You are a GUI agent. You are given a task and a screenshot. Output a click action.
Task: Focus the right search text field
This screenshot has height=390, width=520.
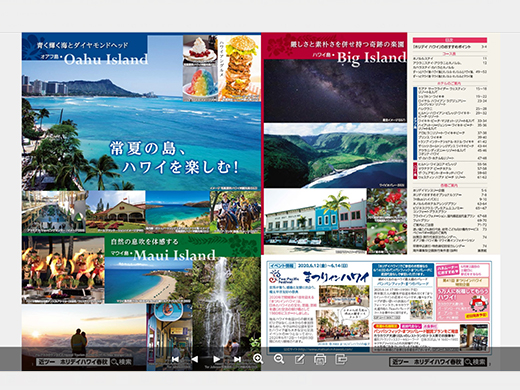point(427,362)
